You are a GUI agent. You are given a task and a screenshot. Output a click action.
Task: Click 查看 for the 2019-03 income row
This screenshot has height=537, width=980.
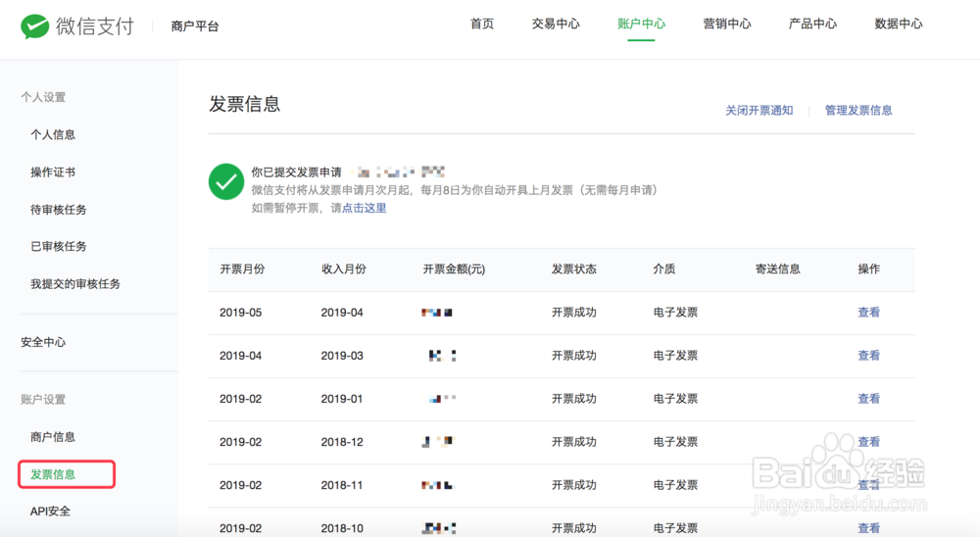click(868, 355)
